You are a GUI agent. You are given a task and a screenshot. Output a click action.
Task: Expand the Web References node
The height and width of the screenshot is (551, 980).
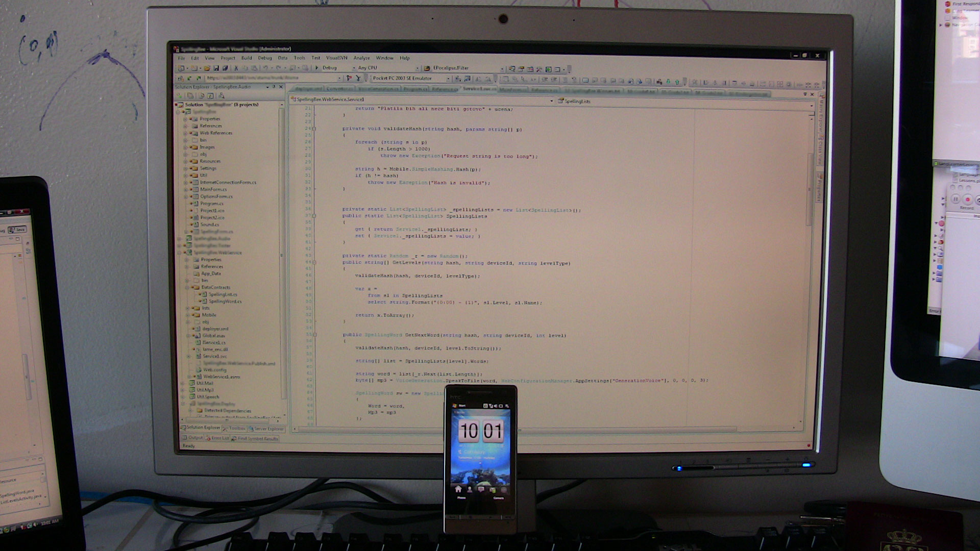pyautogui.click(x=185, y=133)
